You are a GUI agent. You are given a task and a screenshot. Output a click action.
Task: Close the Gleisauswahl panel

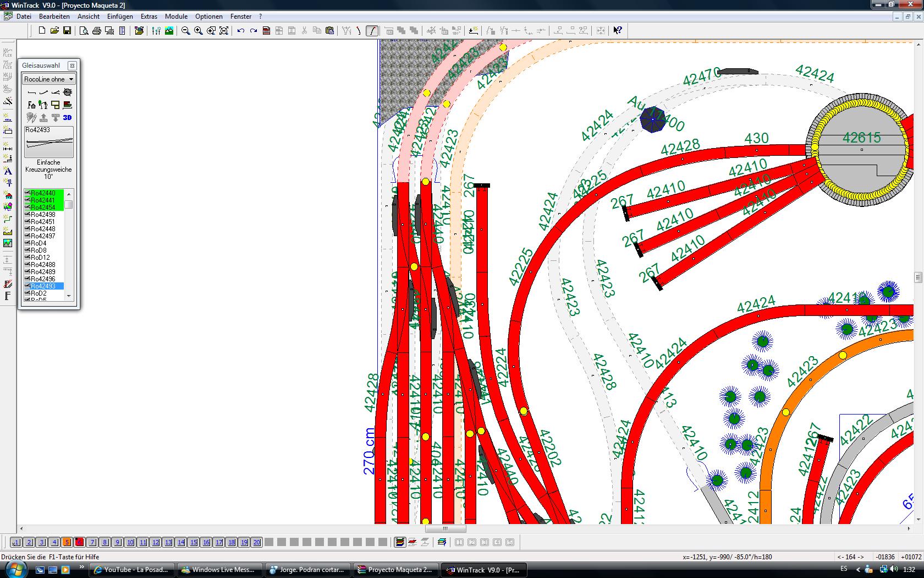click(x=72, y=66)
